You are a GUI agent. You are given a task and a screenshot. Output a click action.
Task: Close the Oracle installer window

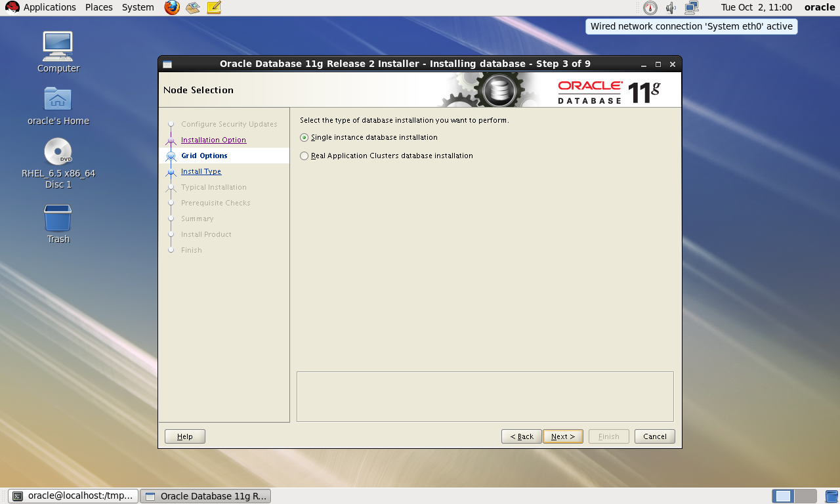pyautogui.click(x=673, y=64)
